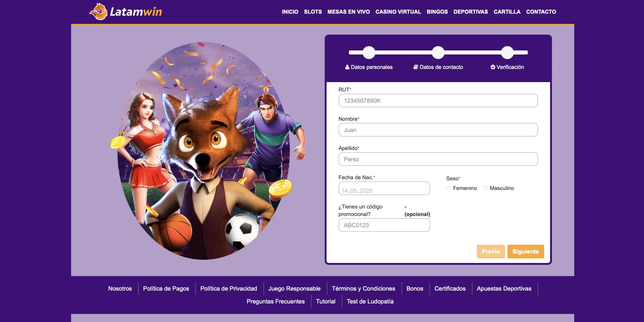Click the Datos de contacto book icon
The image size is (644, 322).
(x=416, y=67)
